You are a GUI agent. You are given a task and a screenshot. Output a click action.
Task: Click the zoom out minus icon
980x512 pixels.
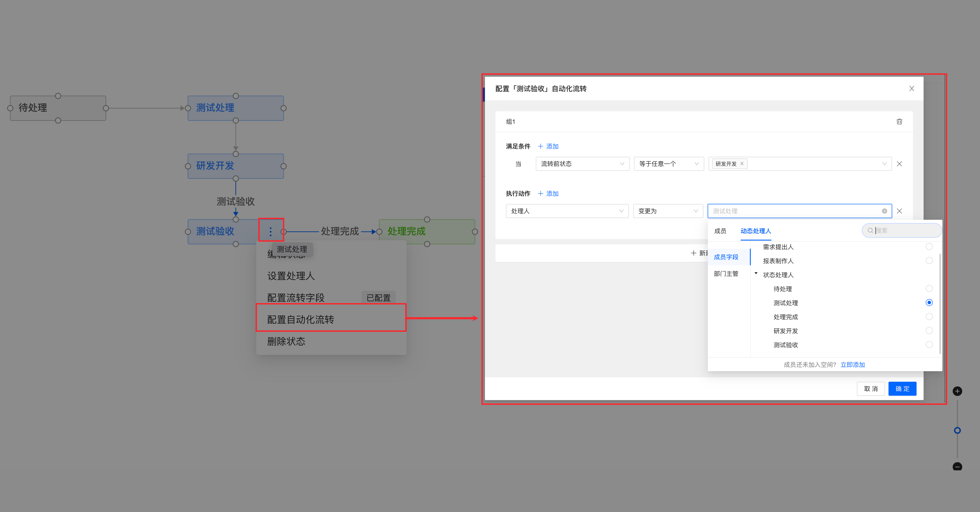957,466
